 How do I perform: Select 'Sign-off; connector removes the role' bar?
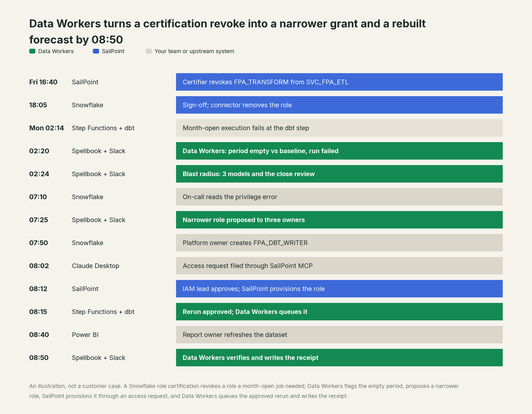[339, 105]
